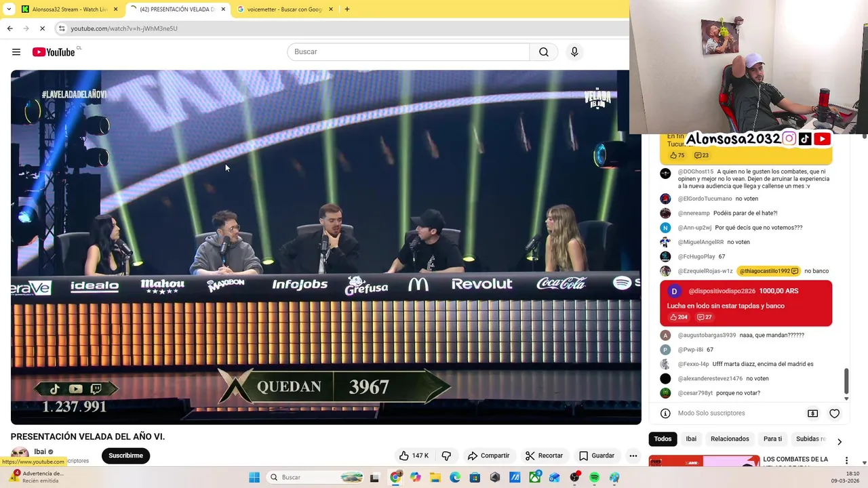Open the 23 replies on the yellow Super Chat

(x=701, y=155)
